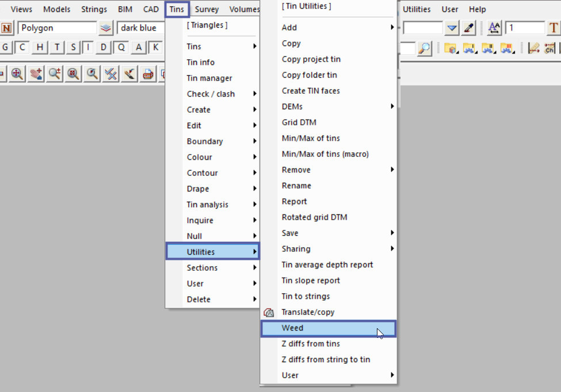The image size is (561, 392).
Task: Toggle the C snap button
Action: (22, 47)
